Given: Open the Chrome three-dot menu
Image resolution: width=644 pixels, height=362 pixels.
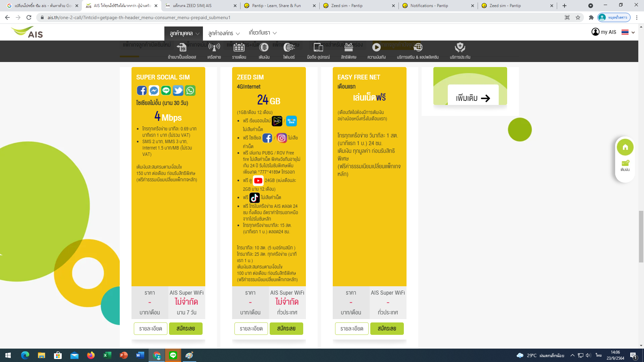Looking at the screenshot, I should tap(637, 17).
